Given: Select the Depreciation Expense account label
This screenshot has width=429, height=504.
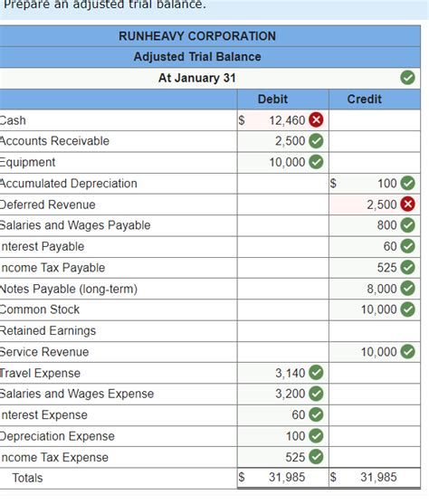Looking at the screenshot, I should pos(57,436).
